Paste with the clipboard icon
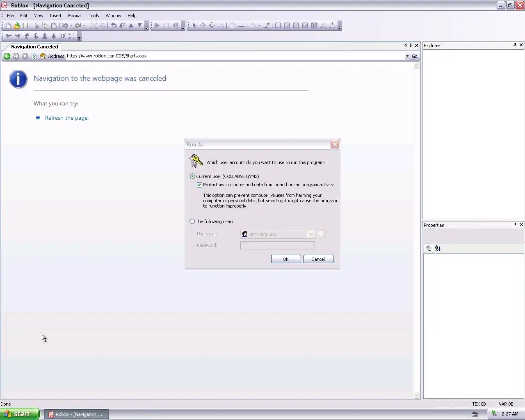Viewport: 525px width, 420px height. pos(54,25)
